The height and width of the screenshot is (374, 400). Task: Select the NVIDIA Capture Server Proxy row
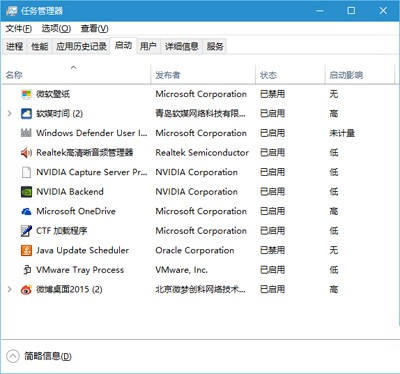(x=200, y=172)
